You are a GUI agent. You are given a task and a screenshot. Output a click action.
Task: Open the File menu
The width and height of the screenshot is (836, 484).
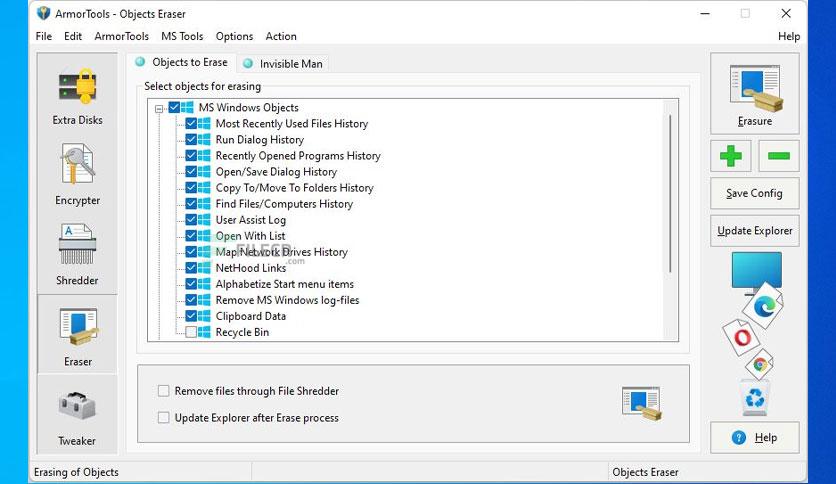click(x=44, y=36)
